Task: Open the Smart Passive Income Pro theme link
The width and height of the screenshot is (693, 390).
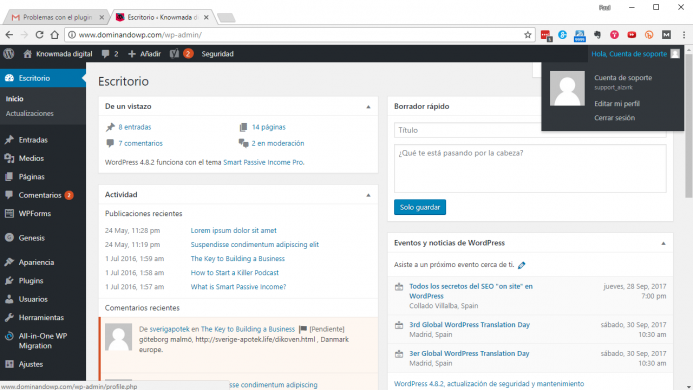Action: click(x=263, y=163)
